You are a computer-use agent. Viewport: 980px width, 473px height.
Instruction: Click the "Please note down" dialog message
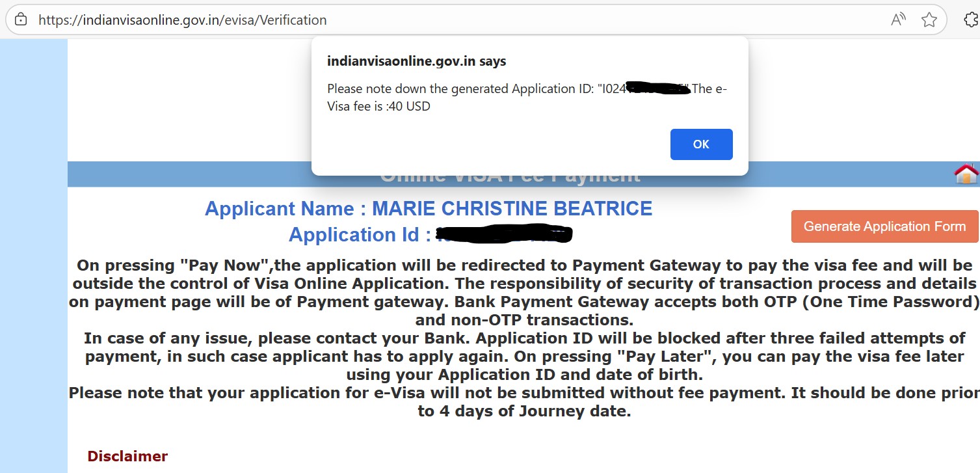coord(455,89)
